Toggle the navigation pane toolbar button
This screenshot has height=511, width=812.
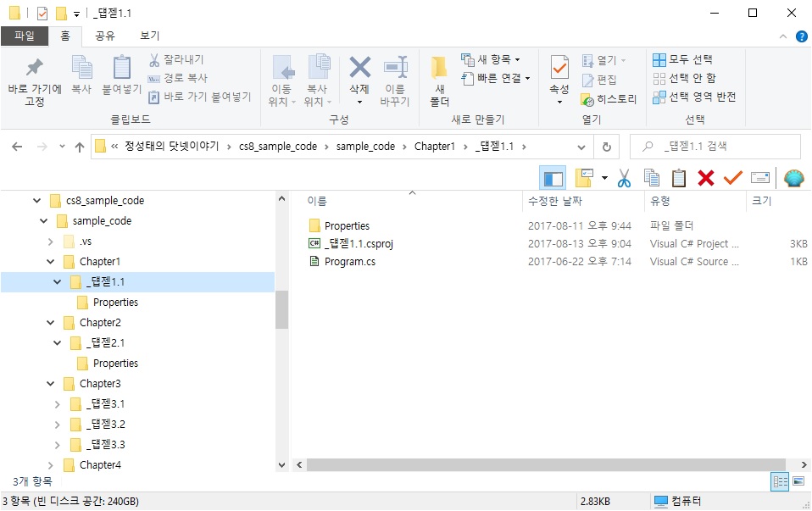(553, 178)
